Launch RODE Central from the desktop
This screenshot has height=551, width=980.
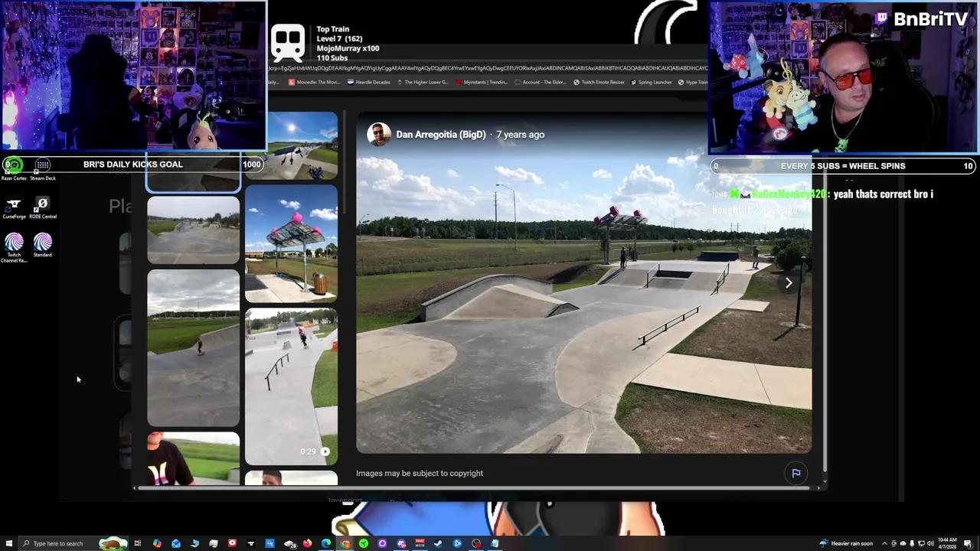pyautogui.click(x=43, y=207)
